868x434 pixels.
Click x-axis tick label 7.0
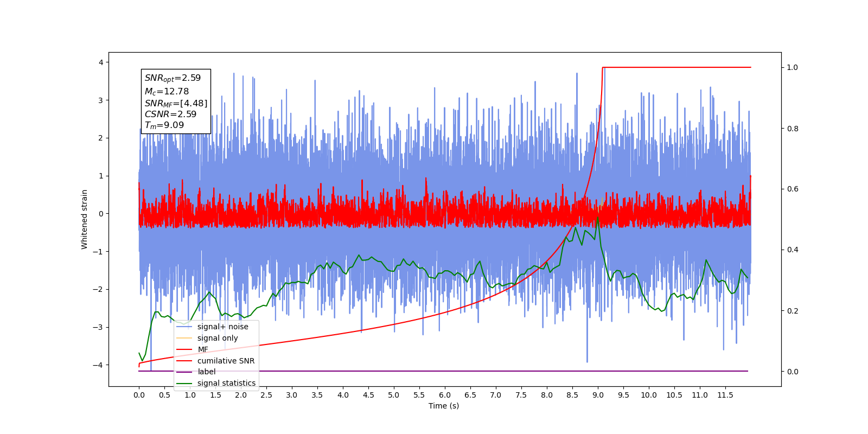(496, 395)
